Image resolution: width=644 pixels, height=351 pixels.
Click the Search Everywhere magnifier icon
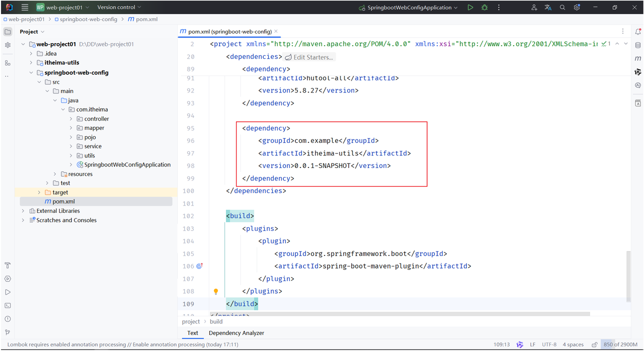(562, 8)
